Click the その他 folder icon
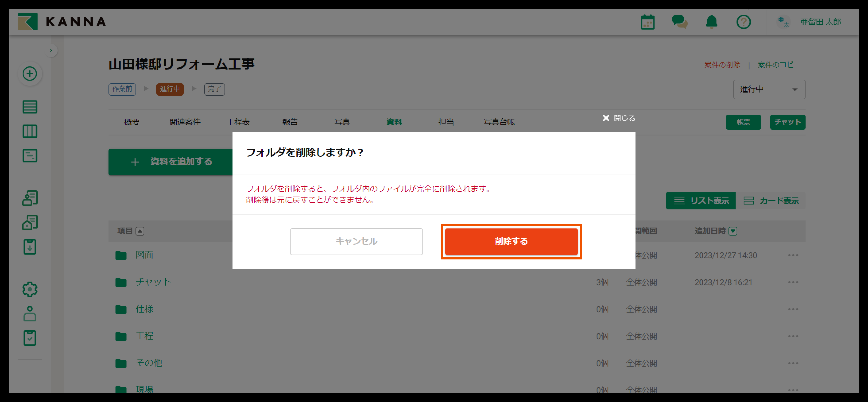The width and height of the screenshot is (868, 402). (121, 363)
